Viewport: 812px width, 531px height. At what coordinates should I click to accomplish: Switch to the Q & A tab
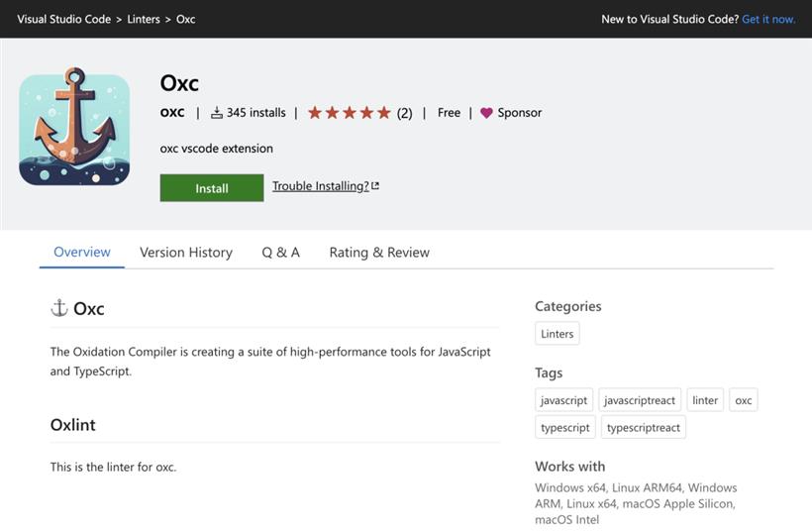point(280,253)
